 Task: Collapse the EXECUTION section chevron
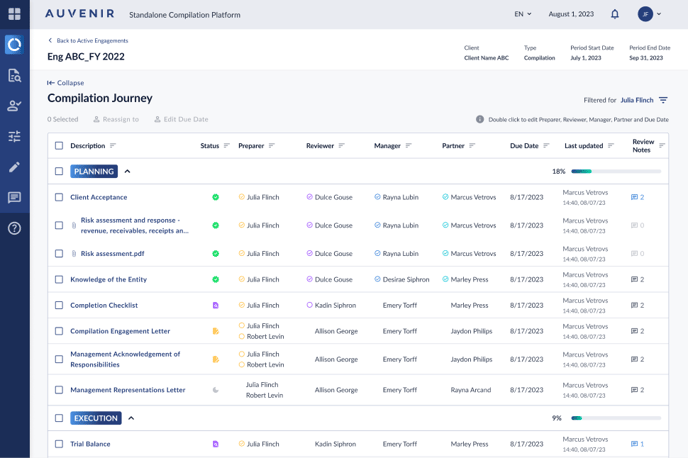[131, 418]
